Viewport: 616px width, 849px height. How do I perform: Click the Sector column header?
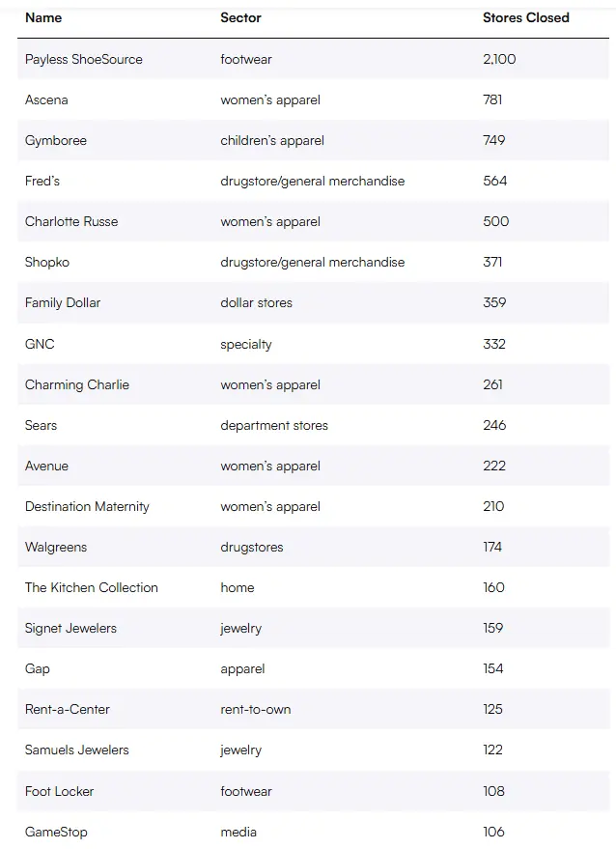(x=240, y=17)
